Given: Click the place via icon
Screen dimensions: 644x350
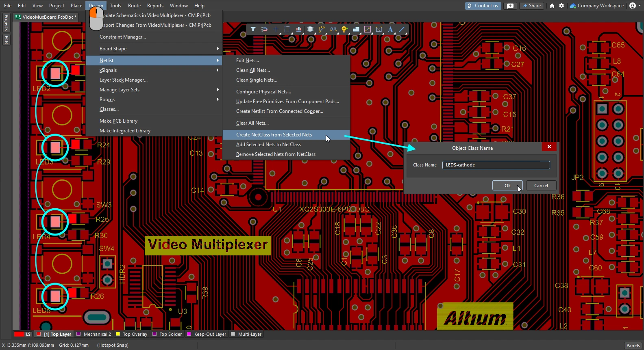Looking at the screenshot, I should (x=345, y=29).
